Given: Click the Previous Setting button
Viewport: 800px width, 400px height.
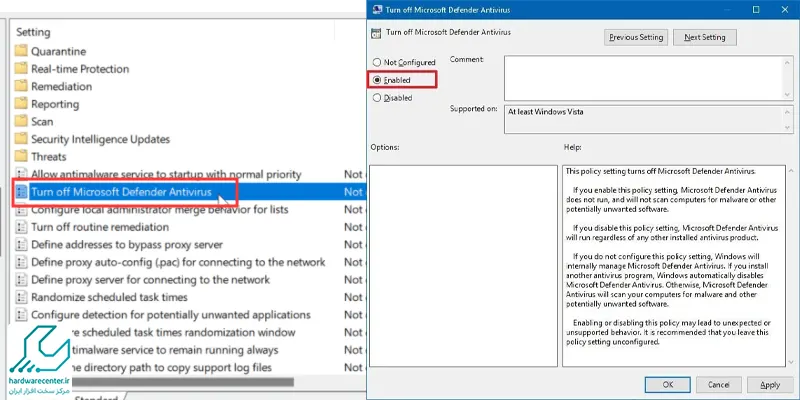Looking at the screenshot, I should pos(636,37).
